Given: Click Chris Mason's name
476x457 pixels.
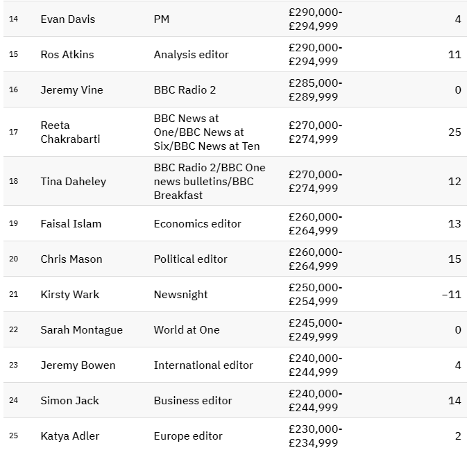Looking at the screenshot, I should [x=71, y=259].
